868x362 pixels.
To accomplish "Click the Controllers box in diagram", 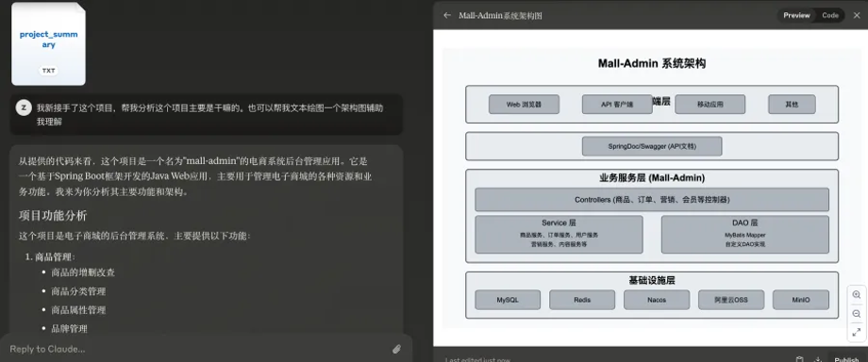I will (x=652, y=199).
